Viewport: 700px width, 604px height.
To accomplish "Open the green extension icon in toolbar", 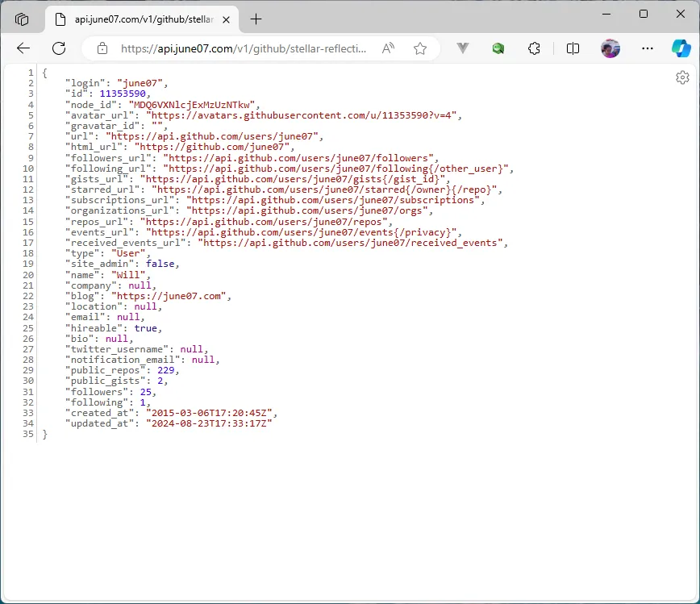I will click(498, 48).
